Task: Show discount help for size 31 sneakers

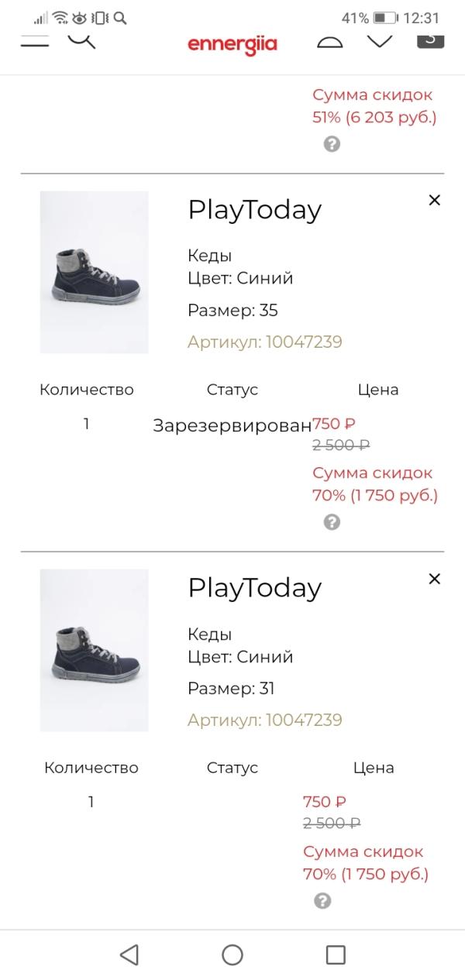Action: pyautogui.click(x=322, y=901)
